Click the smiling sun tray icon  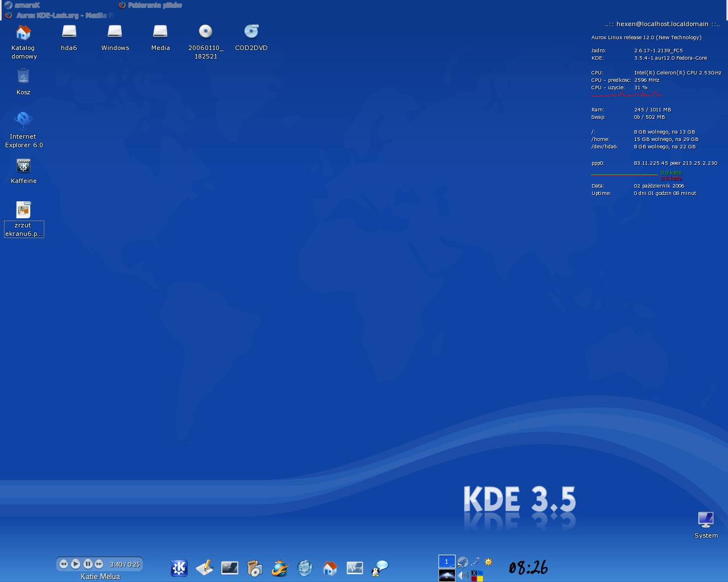[x=488, y=562]
